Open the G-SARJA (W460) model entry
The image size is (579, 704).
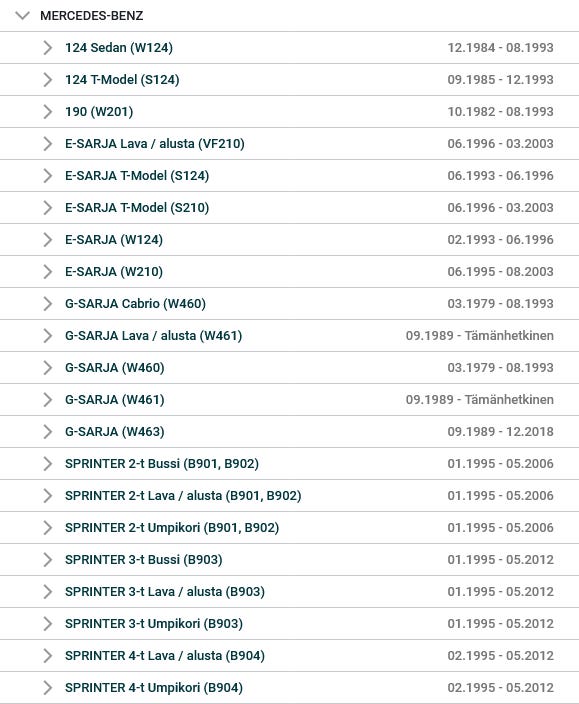click(114, 368)
